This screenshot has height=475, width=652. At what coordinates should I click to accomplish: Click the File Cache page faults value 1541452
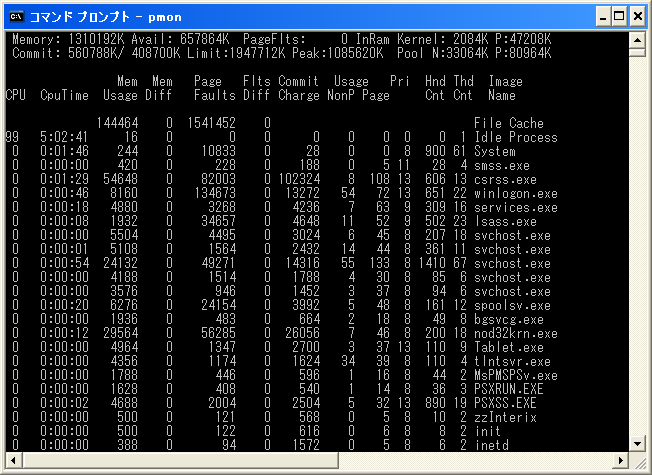coord(211,123)
